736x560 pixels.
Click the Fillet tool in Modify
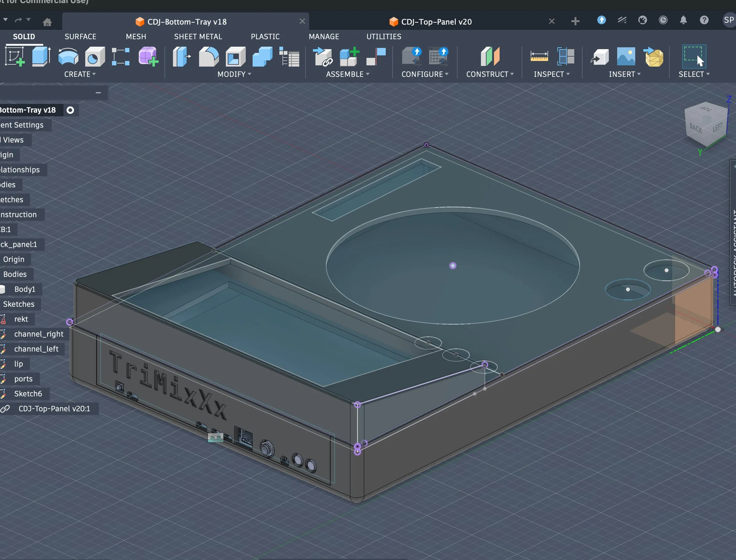(209, 57)
